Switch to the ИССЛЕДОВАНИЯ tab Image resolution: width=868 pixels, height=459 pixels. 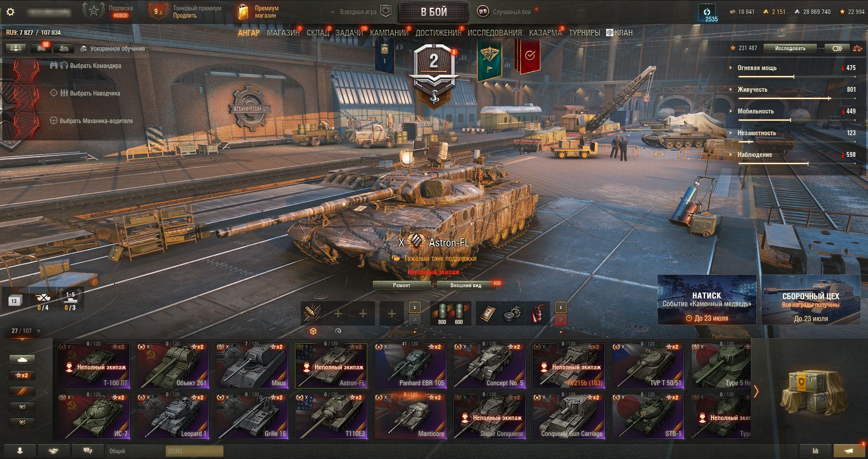(x=494, y=33)
